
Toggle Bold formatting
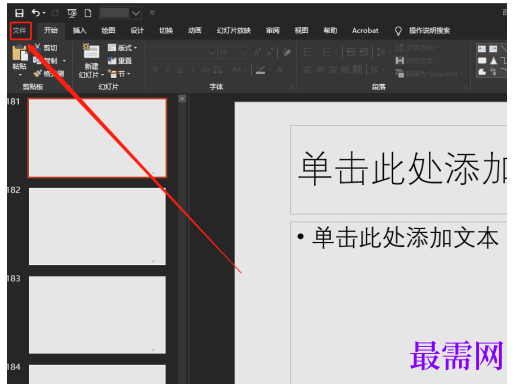tap(155, 70)
